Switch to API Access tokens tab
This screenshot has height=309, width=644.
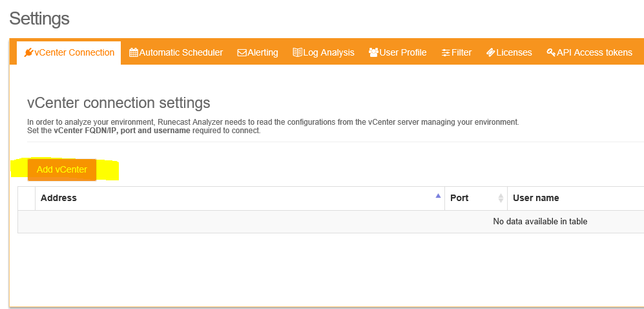[x=589, y=52]
